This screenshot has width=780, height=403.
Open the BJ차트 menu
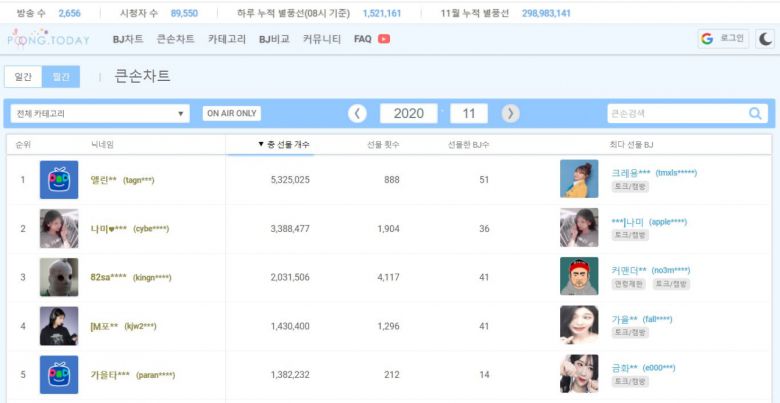point(128,39)
